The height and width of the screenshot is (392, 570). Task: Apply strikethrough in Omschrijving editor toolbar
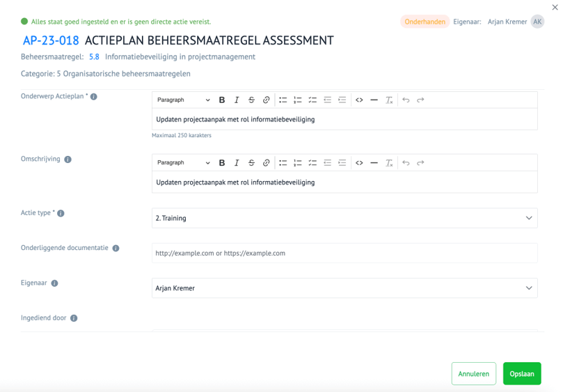(251, 163)
